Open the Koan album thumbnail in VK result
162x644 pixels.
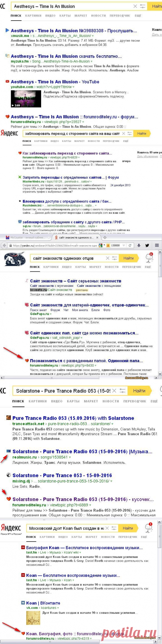(x=33, y=618)
